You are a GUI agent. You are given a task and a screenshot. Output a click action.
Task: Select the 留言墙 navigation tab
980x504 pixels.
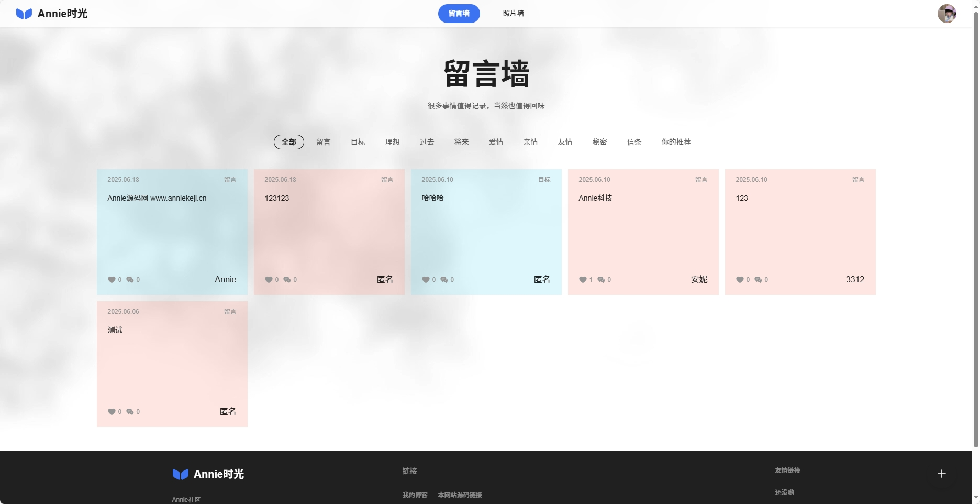click(459, 14)
